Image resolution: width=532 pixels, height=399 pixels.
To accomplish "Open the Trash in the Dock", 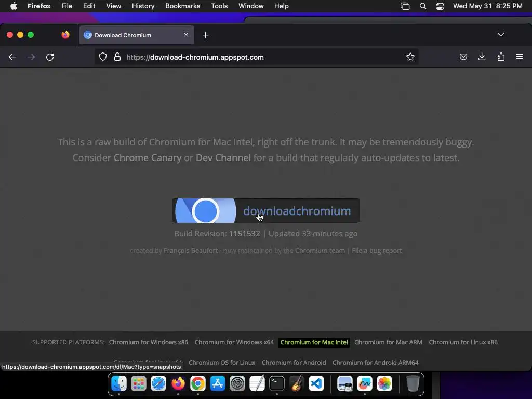I will (413, 384).
